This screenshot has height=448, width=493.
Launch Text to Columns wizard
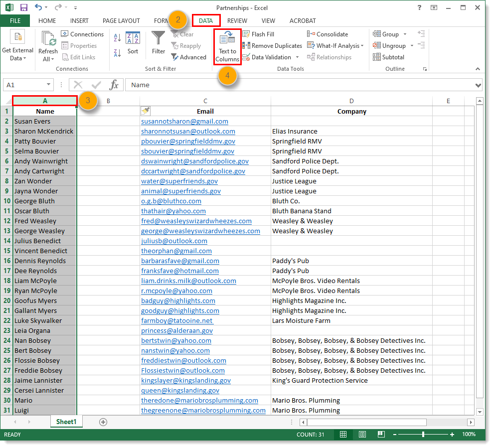227,47
